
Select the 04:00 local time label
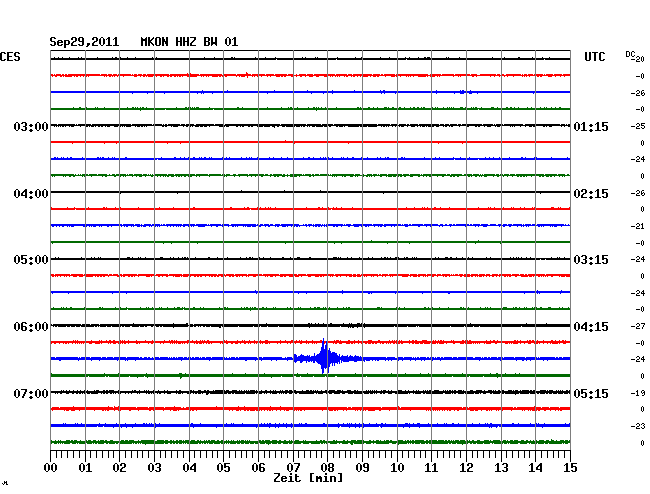point(31,194)
